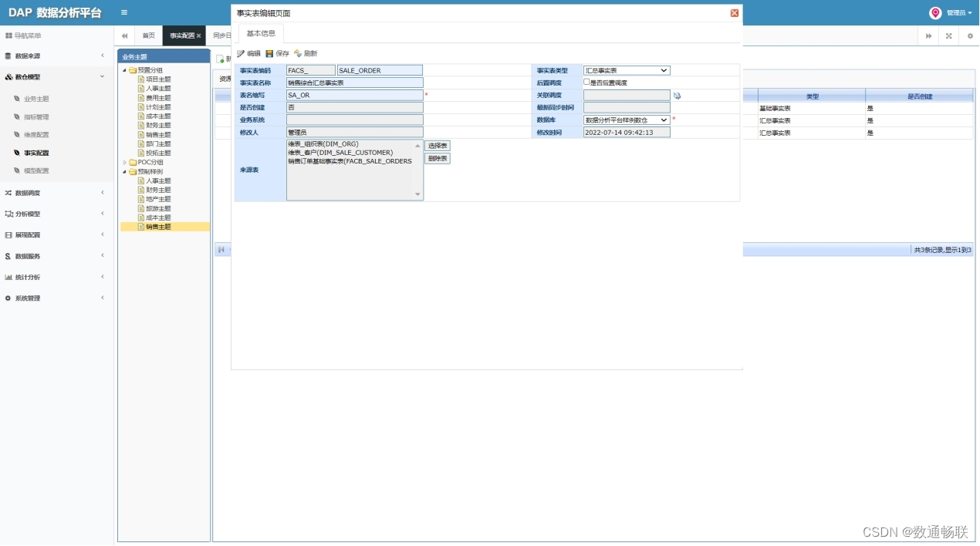Click the 分析模型 icon in sidebar

pyautogui.click(x=8, y=214)
